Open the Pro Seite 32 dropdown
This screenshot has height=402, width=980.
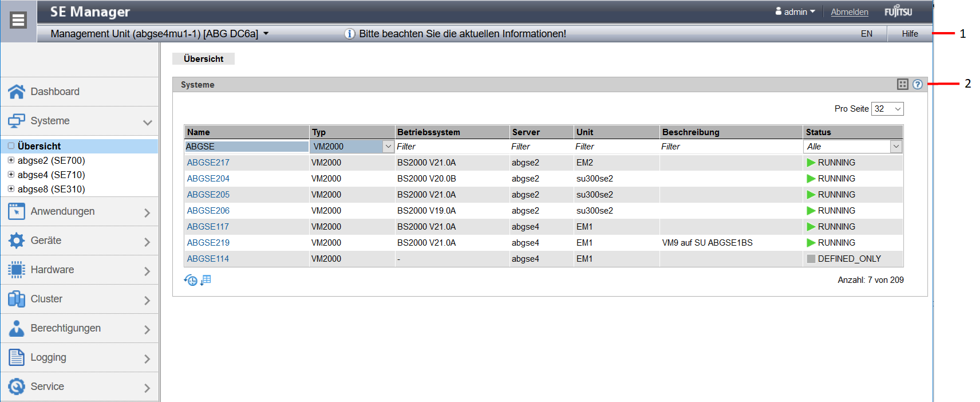[x=887, y=109]
